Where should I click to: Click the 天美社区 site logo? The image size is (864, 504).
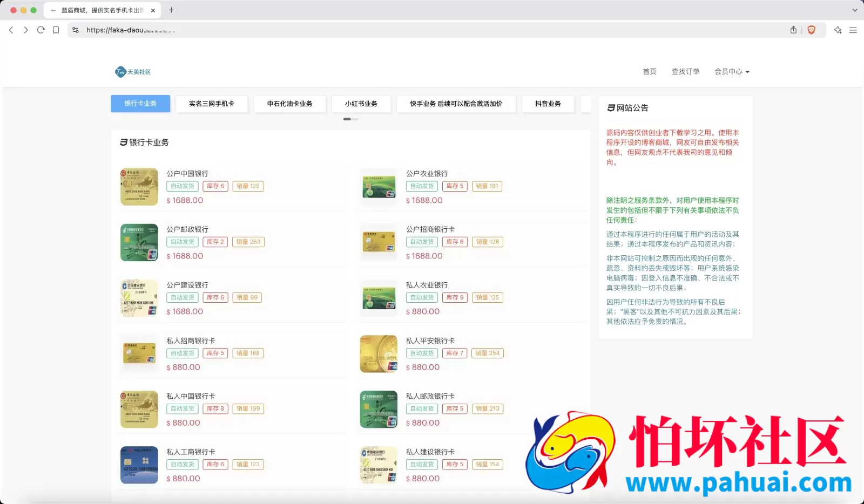pos(133,72)
